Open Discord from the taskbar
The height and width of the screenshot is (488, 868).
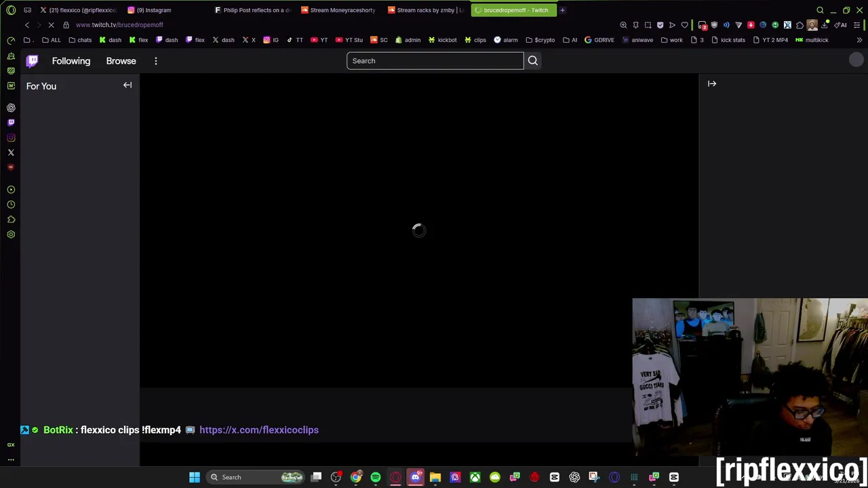tap(415, 477)
